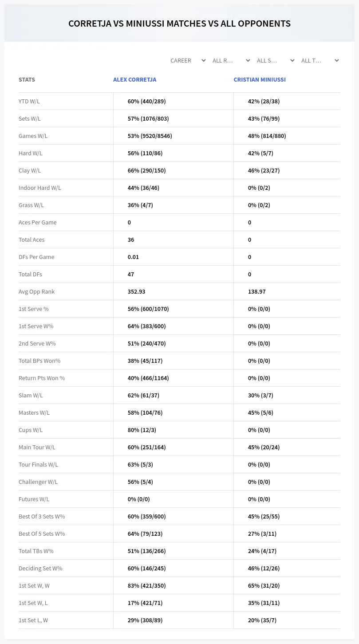This screenshot has width=359, height=644.
Task: Open Alex Corretja player link
Action: (x=134, y=80)
